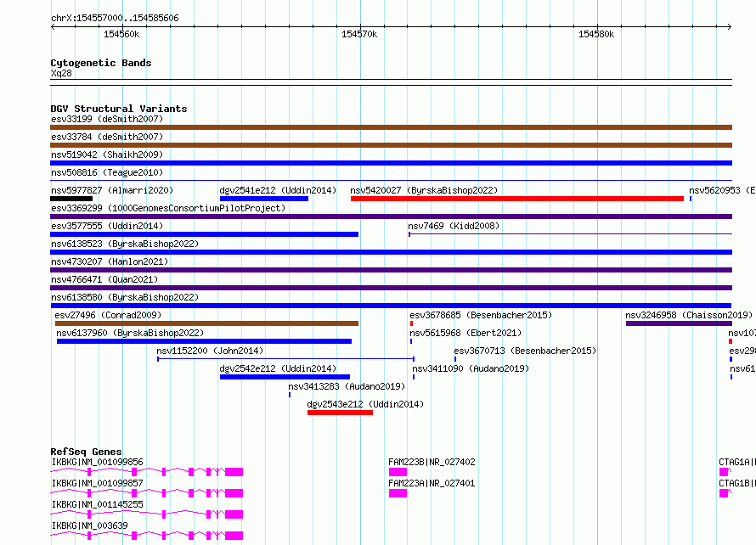The height and width of the screenshot is (545, 756).
Task: Click the Cytogenetic Bands track title
Action: pyautogui.click(x=101, y=63)
